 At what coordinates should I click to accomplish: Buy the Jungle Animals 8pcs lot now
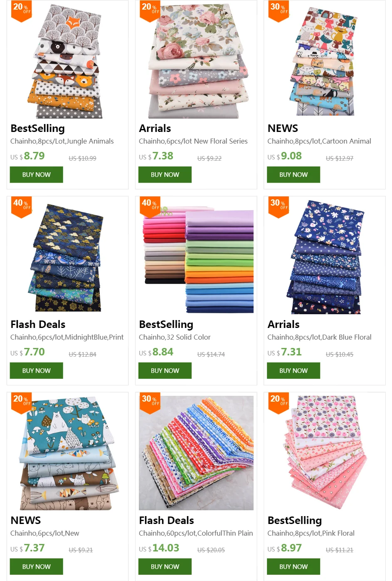click(x=37, y=175)
